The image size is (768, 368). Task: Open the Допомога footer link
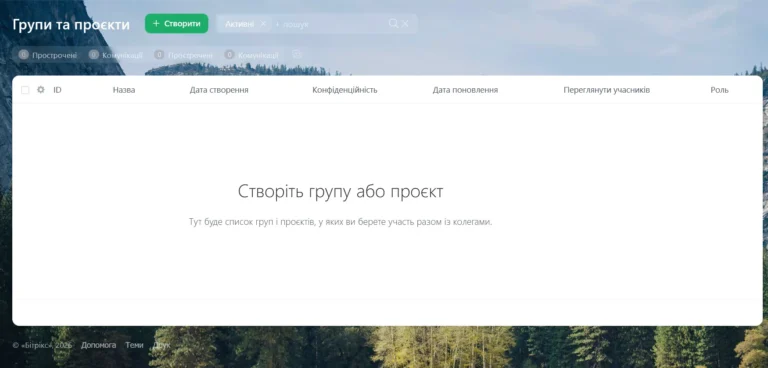tap(98, 345)
